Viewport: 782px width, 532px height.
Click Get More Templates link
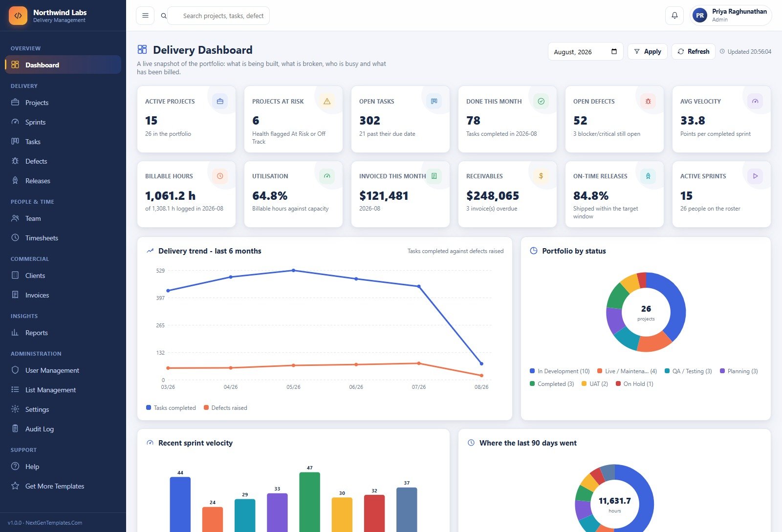pyautogui.click(x=63, y=486)
